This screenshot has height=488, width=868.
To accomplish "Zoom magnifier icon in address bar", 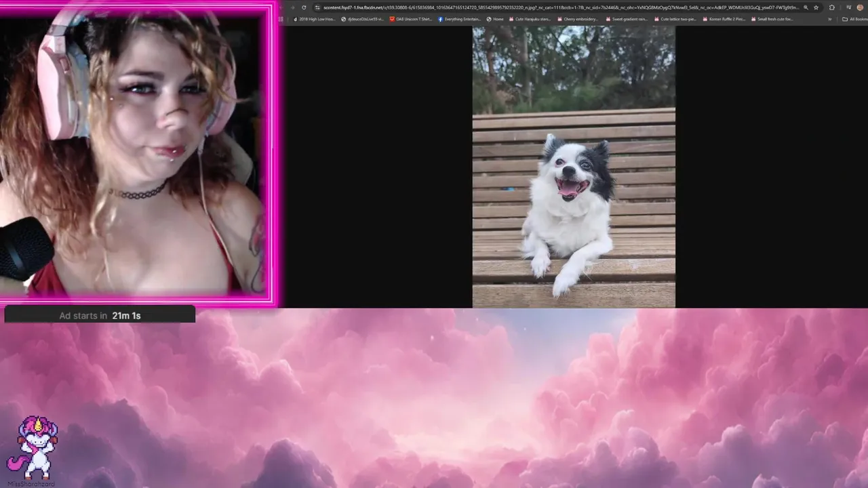I will click(x=806, y=7).
